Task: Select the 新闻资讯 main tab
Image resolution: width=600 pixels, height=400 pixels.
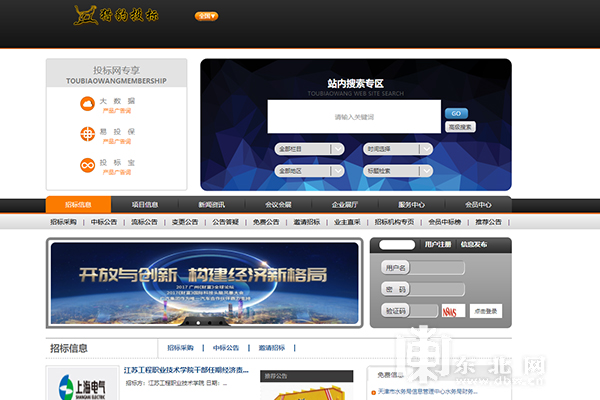Action: [212, 204]
